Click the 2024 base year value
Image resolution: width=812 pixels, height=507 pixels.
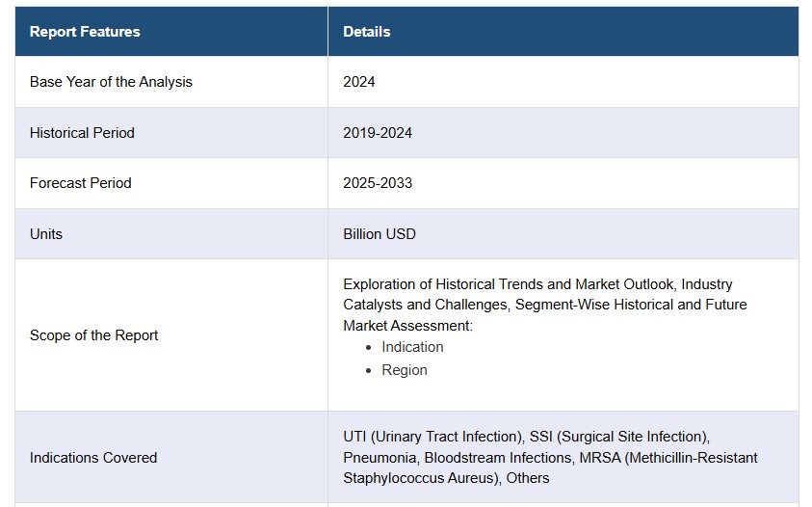(359, 82)
